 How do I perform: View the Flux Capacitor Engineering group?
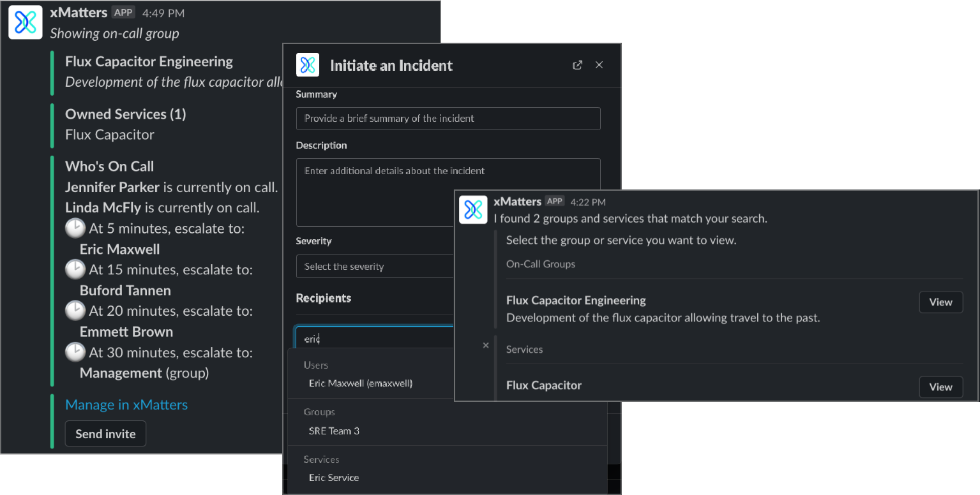click(941, 302)
